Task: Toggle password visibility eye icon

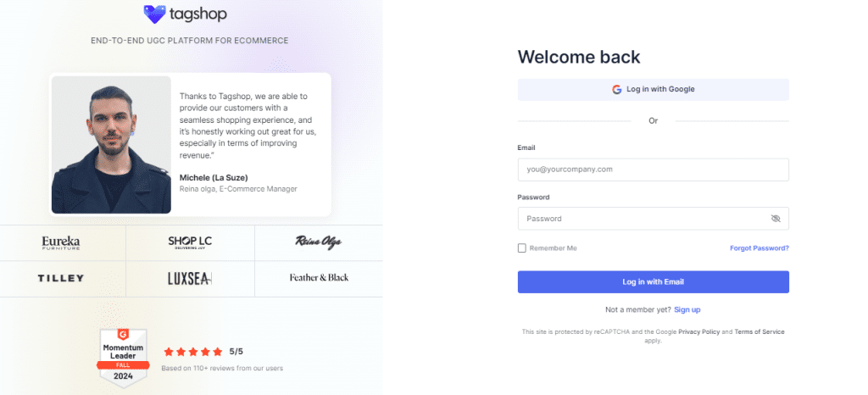Action: (775, 219)
